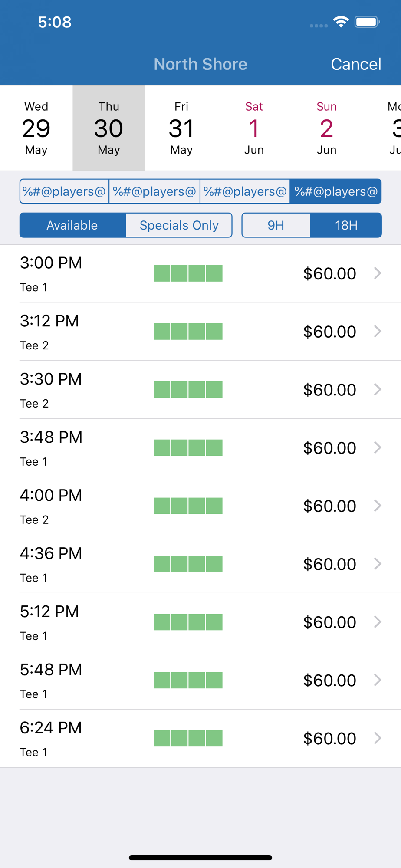Tap the chevron on the 3:00 PM row
Screen dimensions: 401x868
coord(378,273)
